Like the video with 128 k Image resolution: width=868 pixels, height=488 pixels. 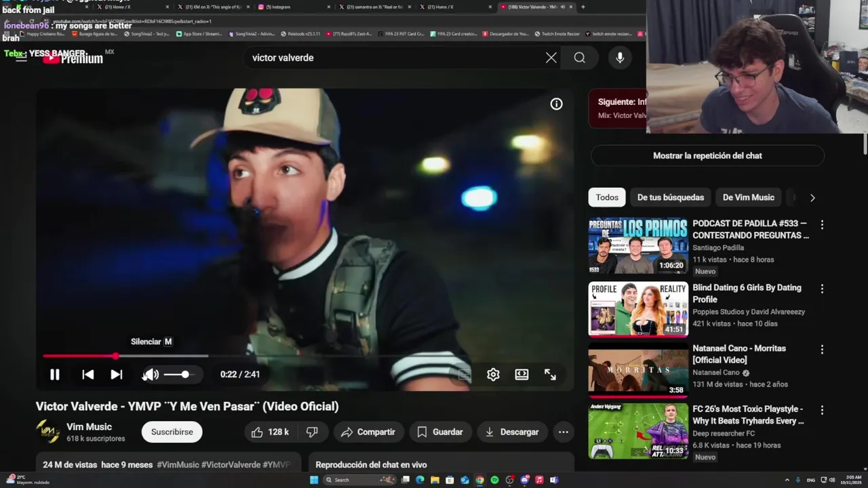pos(271,432)
